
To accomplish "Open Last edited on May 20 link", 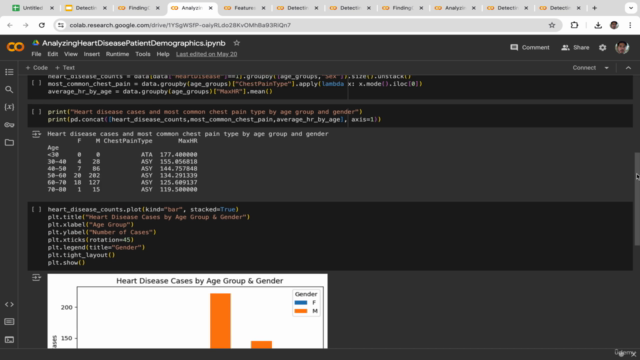I will [x=207, y=54].
